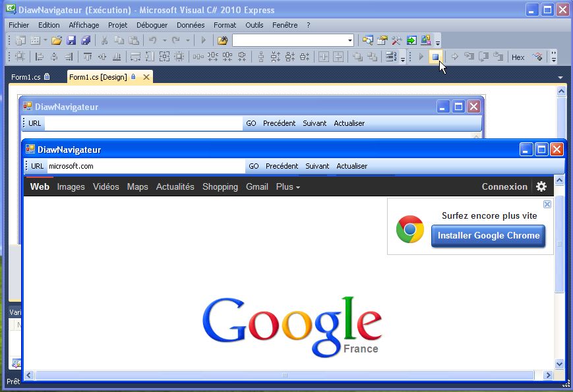
Task: Open the Redo history dropdown arrow
Action: [187, 40]
